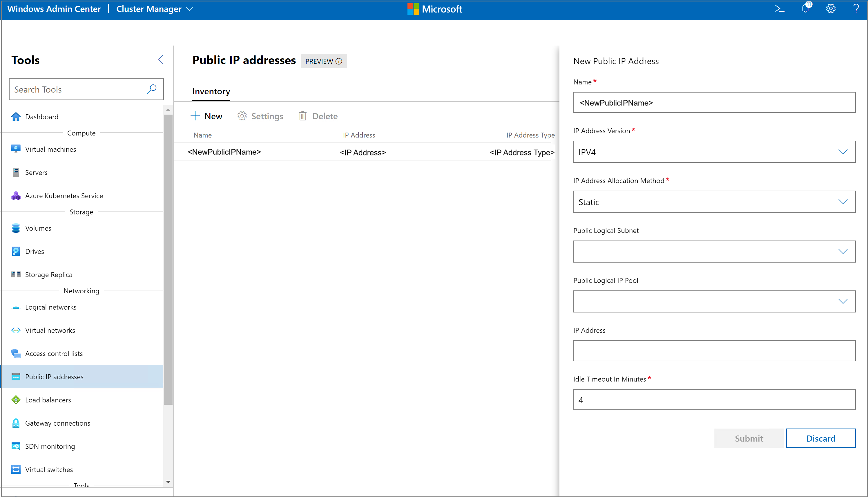The height and width of the screenshot is (497, 868).
Task: Open the PowerShell console icon
Action: coord(779,9)
